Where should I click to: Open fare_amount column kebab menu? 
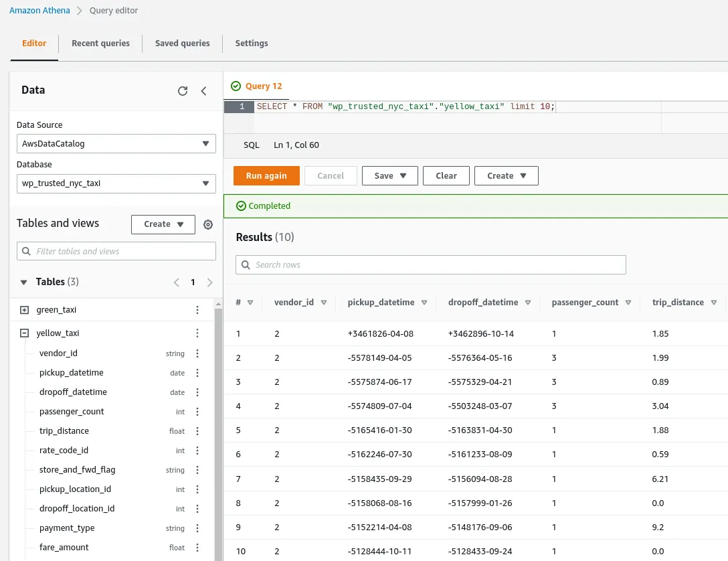(x=197, y=548)
